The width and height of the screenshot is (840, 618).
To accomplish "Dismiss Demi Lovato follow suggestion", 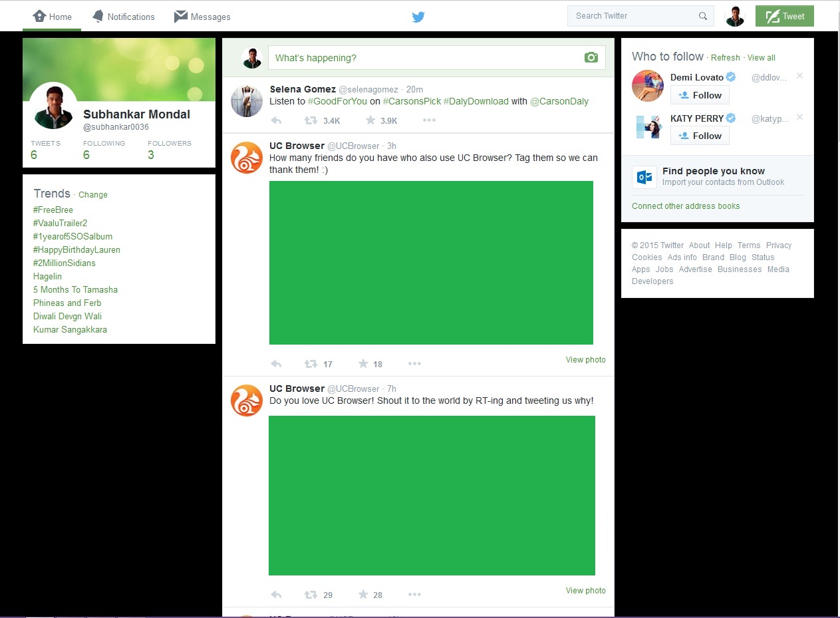I will 799,76.
